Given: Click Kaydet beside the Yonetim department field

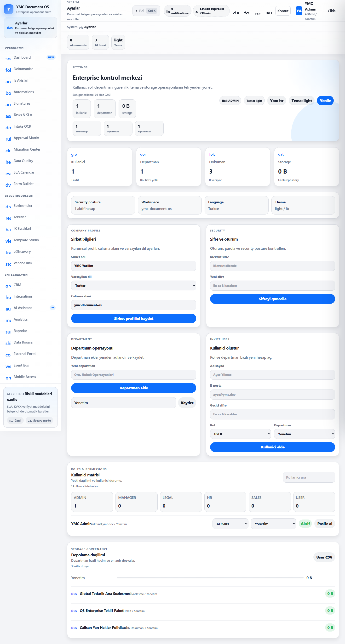Looking at the screenshot, I should tap(187, 403).
